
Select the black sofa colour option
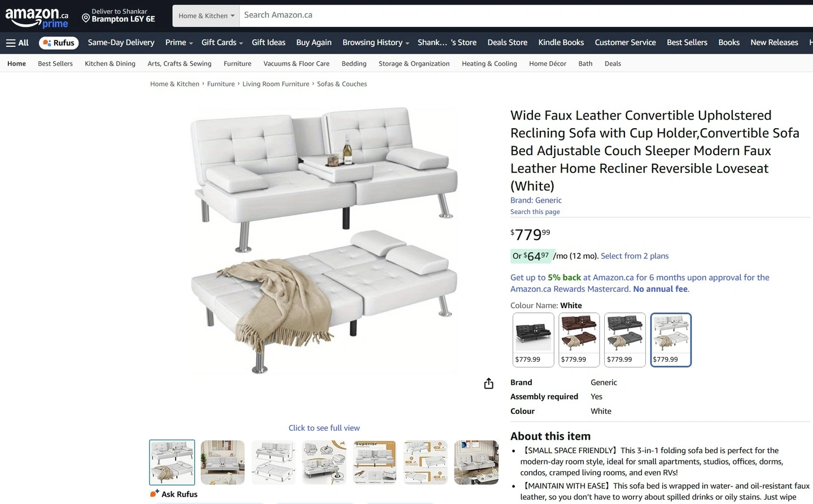click(533, 340)
